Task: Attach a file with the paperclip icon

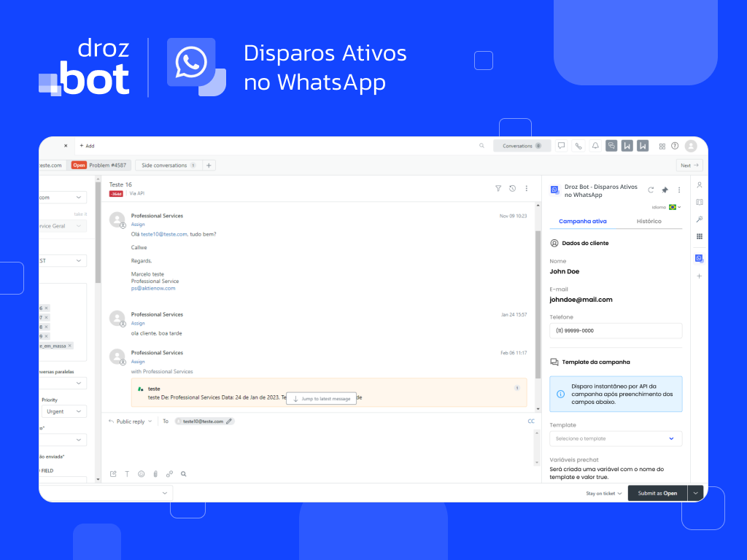Action: point(155,474)
